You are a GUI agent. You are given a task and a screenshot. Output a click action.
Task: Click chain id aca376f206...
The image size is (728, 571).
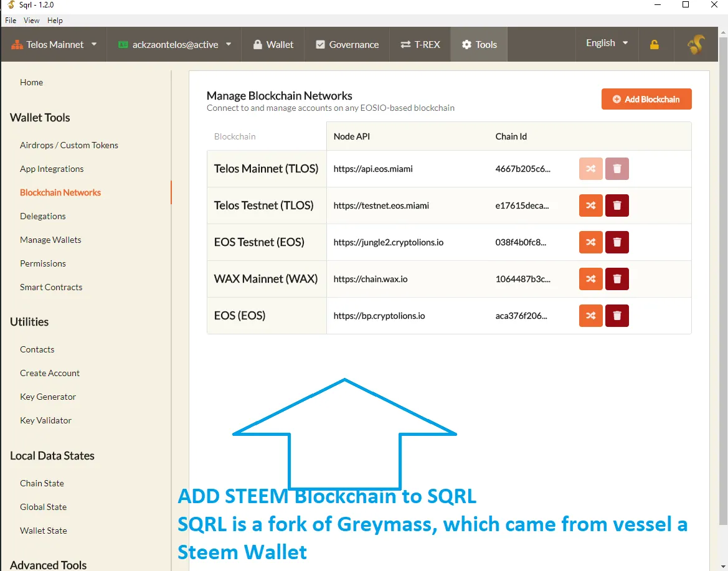(521, 315)
